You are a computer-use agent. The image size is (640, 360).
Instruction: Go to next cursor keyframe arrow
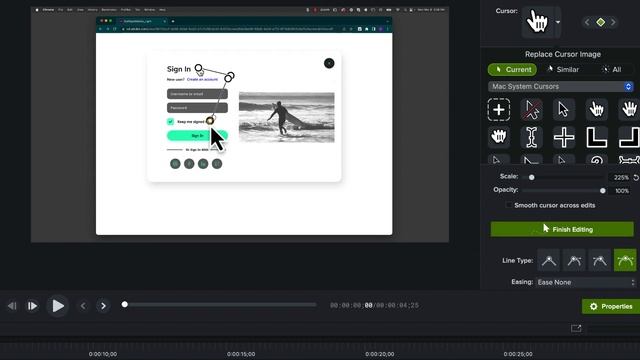613,22
